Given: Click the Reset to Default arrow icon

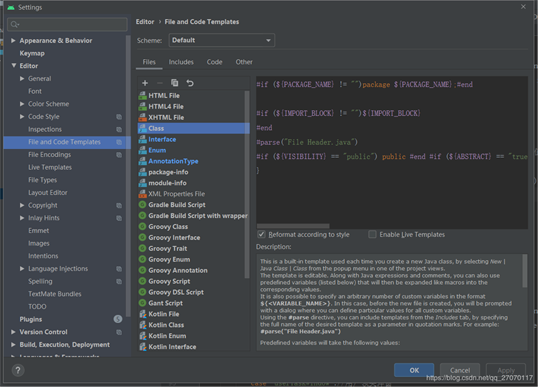Looking at the screenshot, I should coord(190,83).
